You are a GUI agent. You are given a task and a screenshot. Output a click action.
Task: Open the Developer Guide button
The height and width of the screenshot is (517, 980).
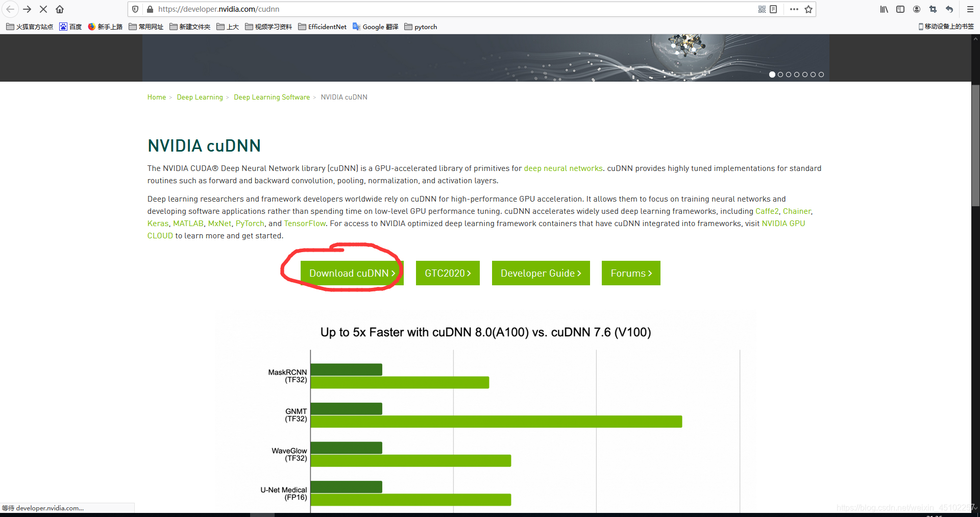pos(541,273)
